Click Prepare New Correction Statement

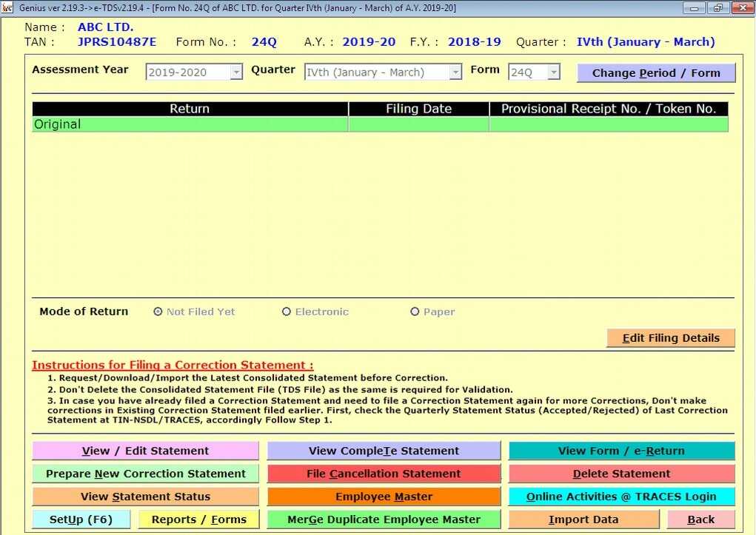145,474
